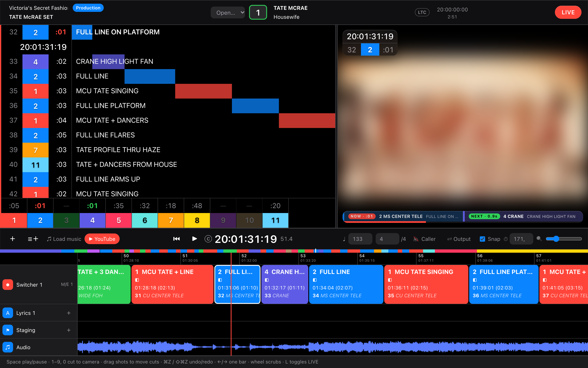The width and height of the screenshot is (588, 368).
Task: Add a lane to Lyrics 1 track
Action: point(69,313)
